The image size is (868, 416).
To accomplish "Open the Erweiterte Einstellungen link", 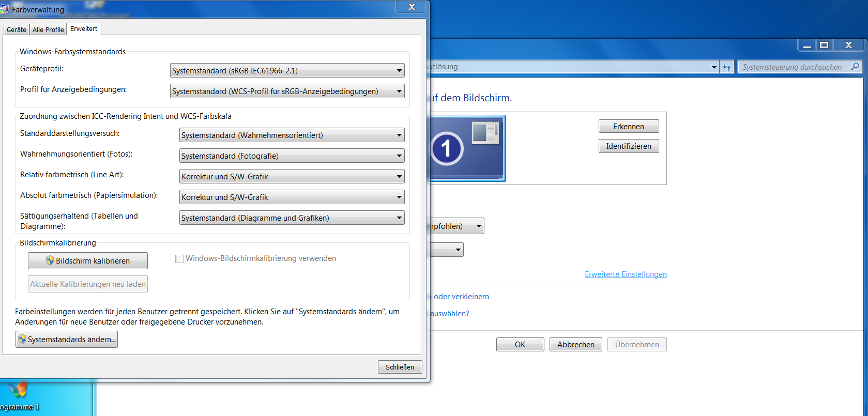I will (x=626, y=274).
